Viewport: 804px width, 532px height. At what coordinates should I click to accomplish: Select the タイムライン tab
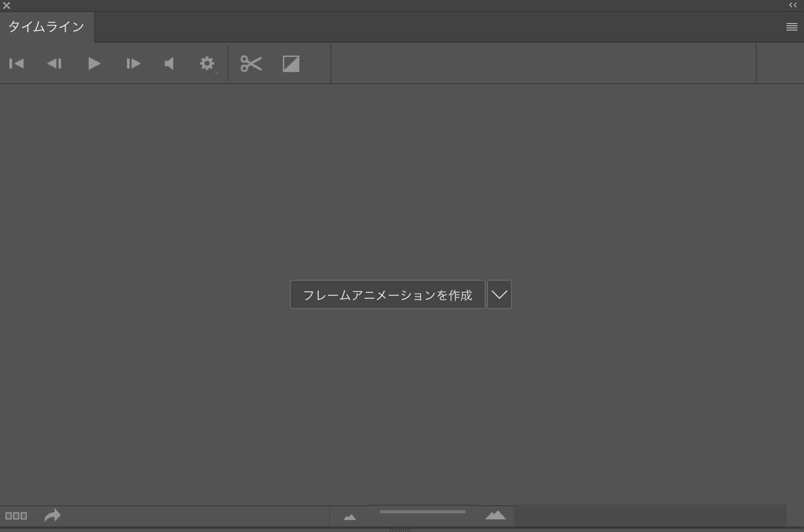coord(46,27)
